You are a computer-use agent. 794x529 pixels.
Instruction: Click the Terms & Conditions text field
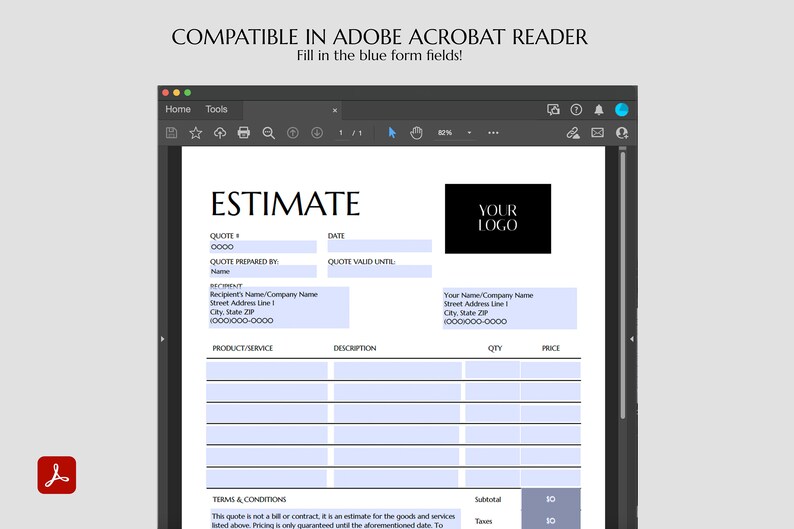(335, 520)
